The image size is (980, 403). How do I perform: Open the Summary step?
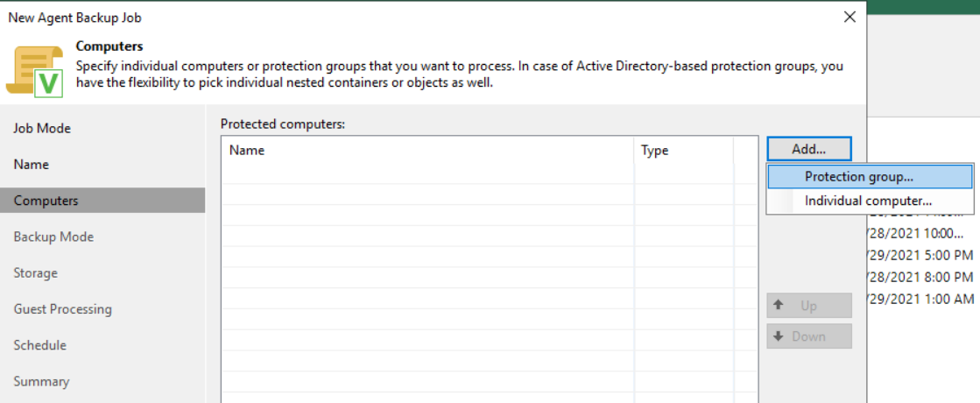pos(41,381)
